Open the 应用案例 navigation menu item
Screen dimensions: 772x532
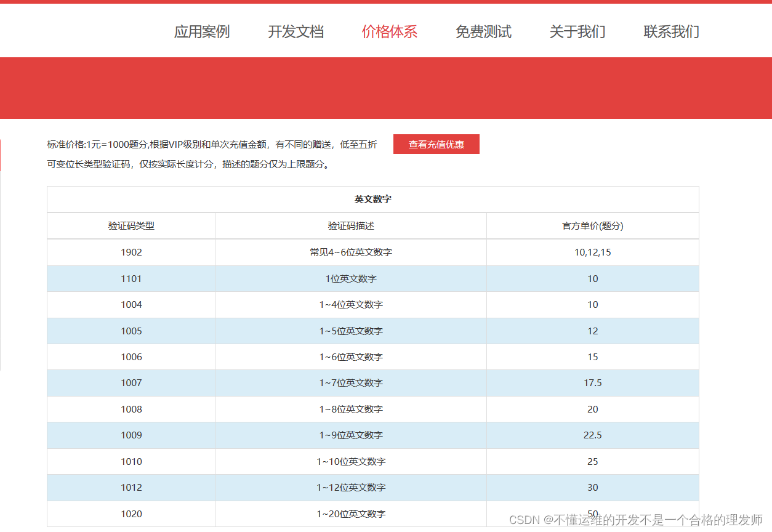point(202,31)
